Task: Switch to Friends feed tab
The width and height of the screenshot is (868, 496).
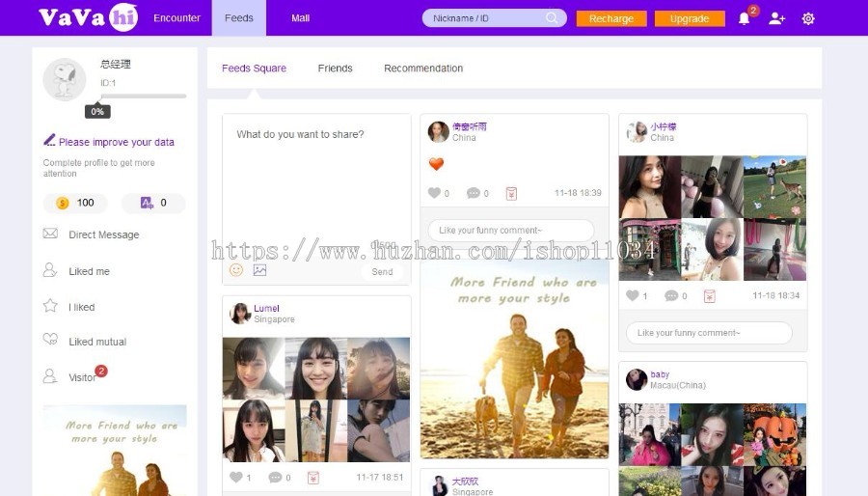Action: click(335, 69)
